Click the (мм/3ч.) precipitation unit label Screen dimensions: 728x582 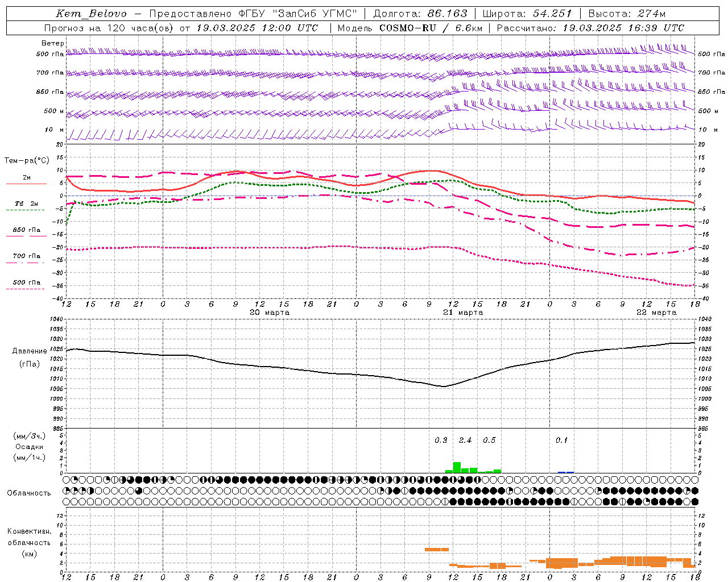coord(29,436)
